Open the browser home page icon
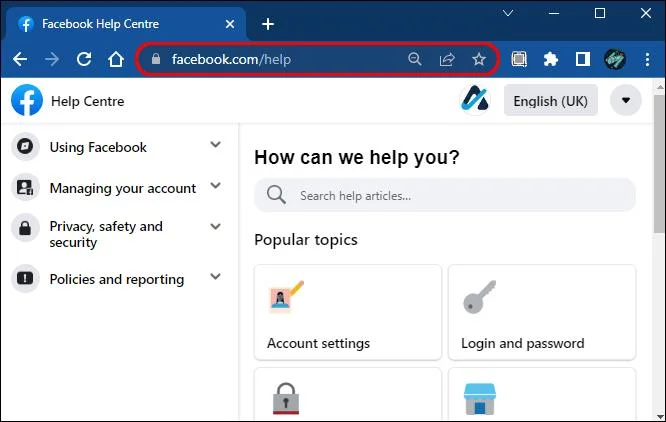This screenshot has height=422, width=666. point(116,59)
